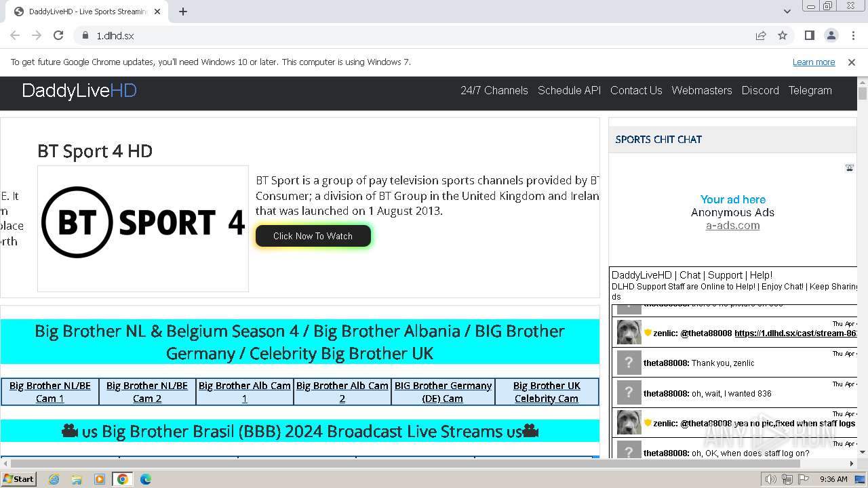This screenshot has width=868, height=488.
Task: Open Chrome side panel icon
Action: [809, 35]
